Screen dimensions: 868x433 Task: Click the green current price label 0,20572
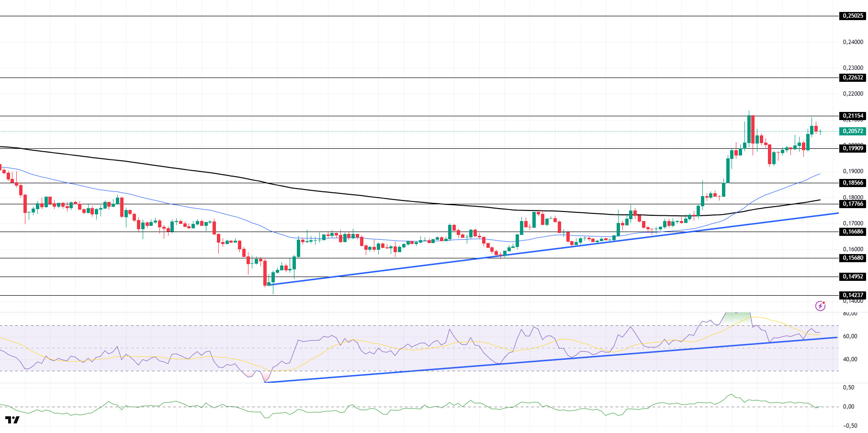click(x=853, y=131)
